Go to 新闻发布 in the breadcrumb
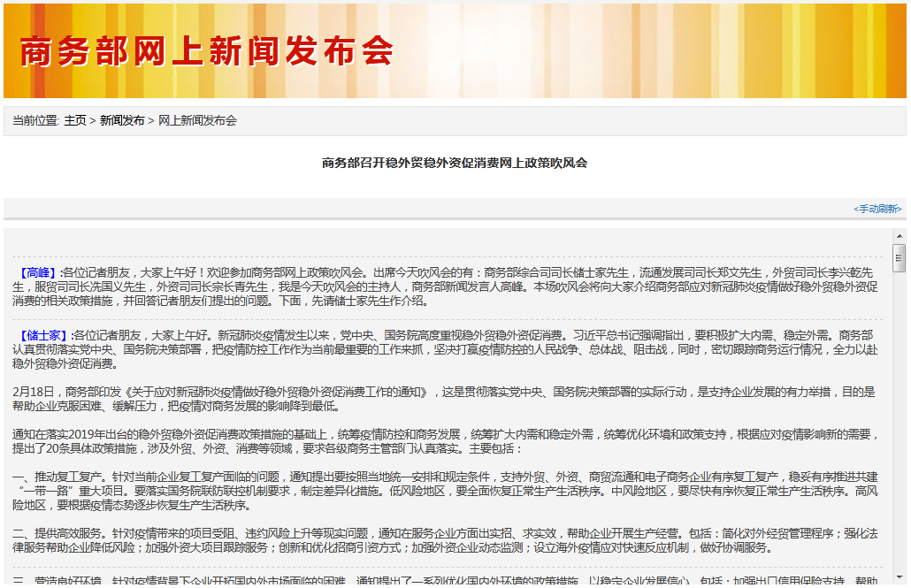The image size is (911, 588). 122,120
